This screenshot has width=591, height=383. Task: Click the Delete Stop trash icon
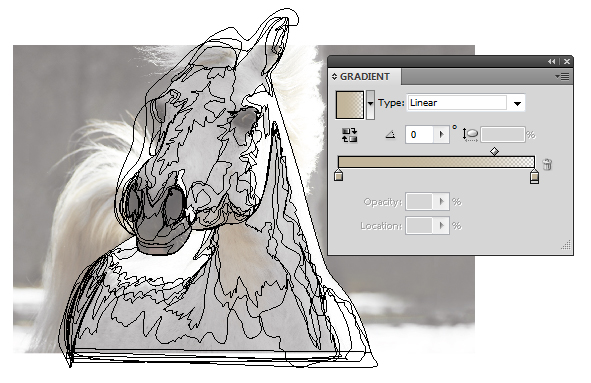tap(547, 164)
